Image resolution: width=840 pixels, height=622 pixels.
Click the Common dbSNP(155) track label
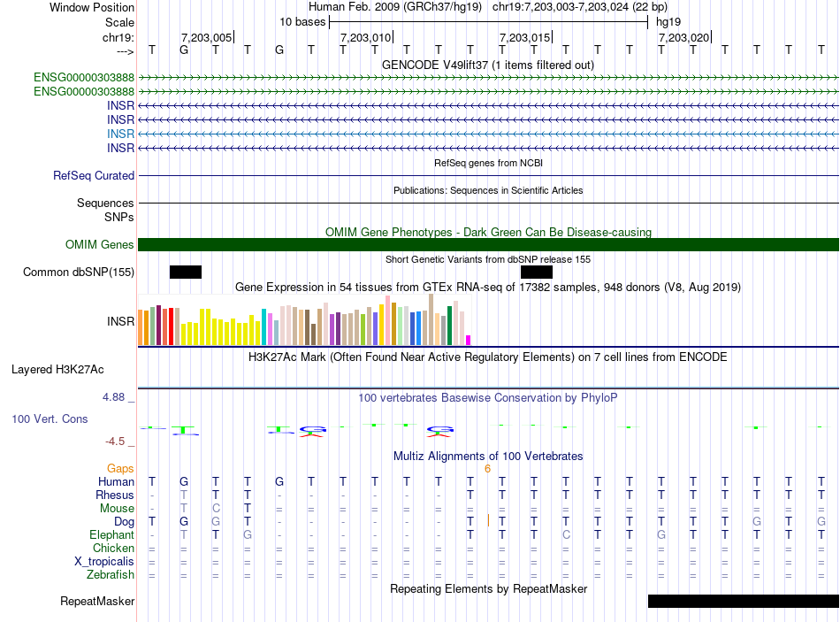pyautogui.click(x=79, y=272)
